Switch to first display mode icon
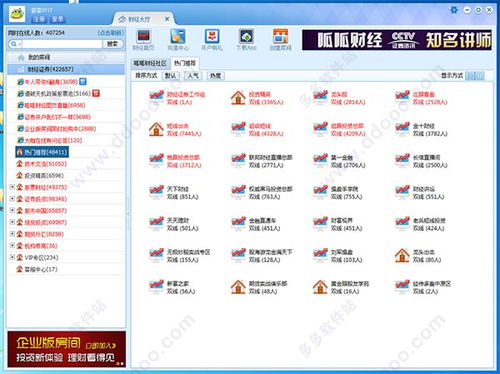500x374 pixels. pyautogui.click(x=470, y=76)
